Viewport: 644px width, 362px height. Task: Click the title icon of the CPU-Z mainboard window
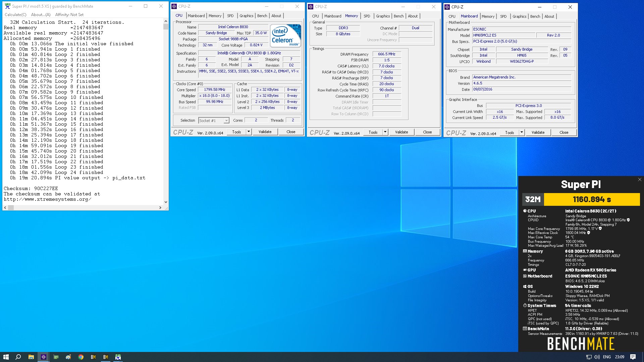point(447,7)
